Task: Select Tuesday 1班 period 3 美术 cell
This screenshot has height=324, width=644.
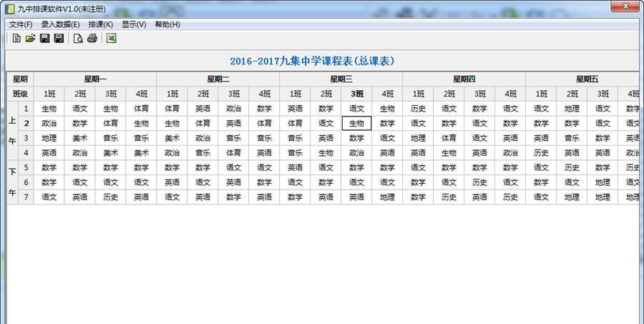Action: coord(172,138)
